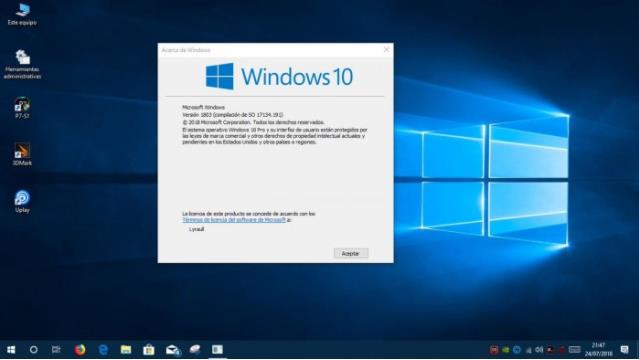The height and width of the screenshot is (360, 639).
Task: Open Cortana search circle in taskbar
Action: pos(34,350)
